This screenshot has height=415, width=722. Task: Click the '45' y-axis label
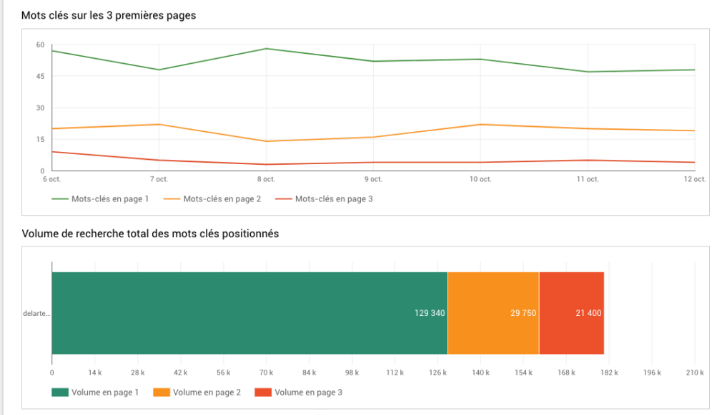coord(41,76)
